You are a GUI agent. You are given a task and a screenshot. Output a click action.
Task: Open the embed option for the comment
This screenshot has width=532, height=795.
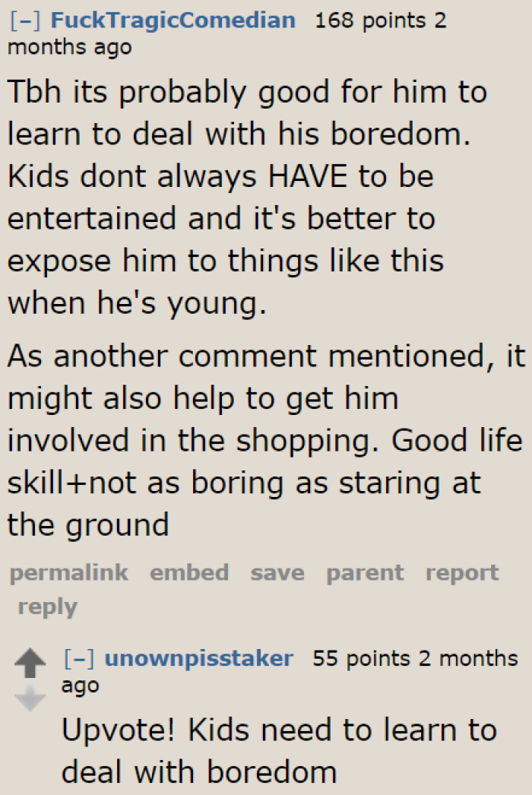pos(189,572)
